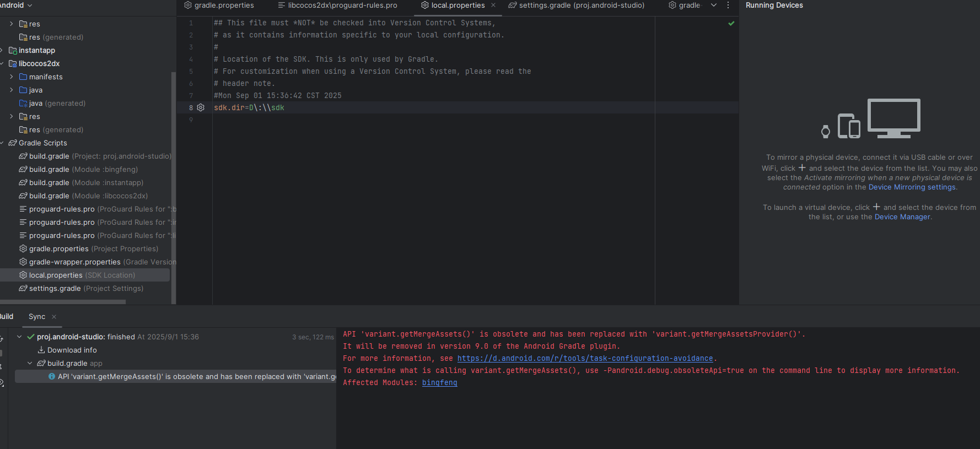980x449 pixels.
Task: Click 'It will be removed in version 9.0' message
Action: click(x=481, y=347)
